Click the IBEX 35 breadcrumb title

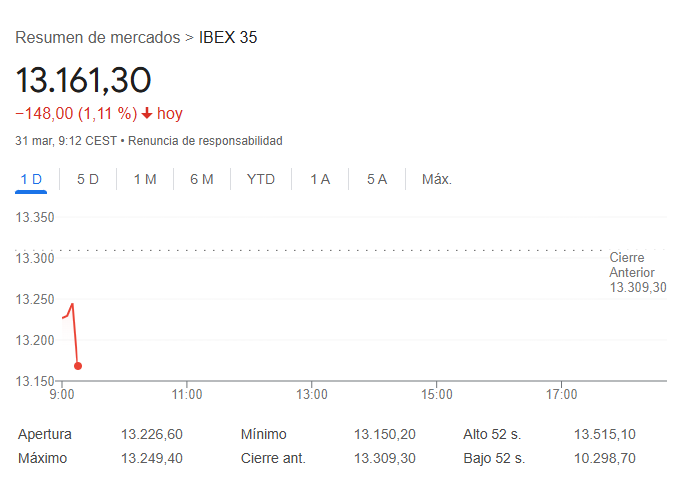click(x=229, y=38)
